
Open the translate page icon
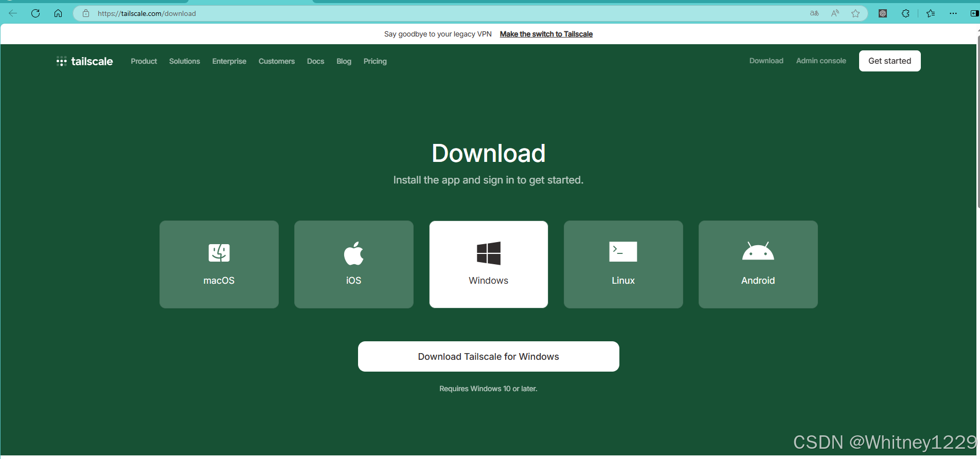pos(814,13)
